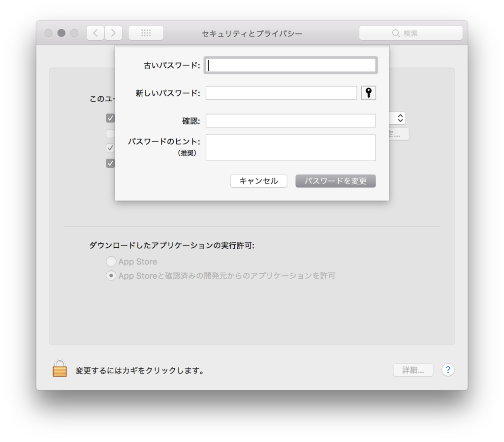Enable the unchecked checkbox on the left edge
504x442 pixels.
point(110,133)
